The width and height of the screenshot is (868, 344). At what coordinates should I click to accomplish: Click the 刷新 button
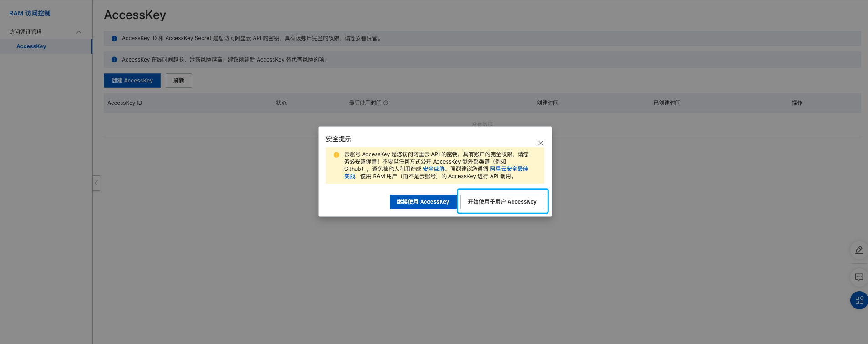tap(179, 81)
